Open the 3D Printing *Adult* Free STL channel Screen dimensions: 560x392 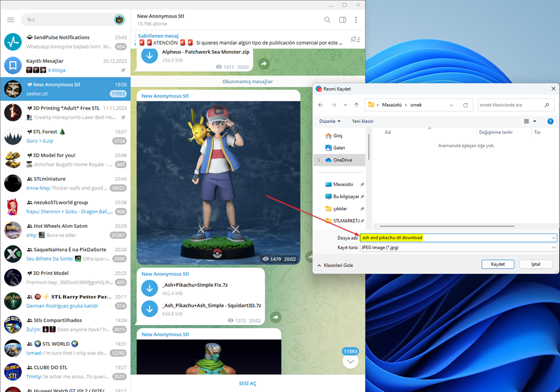(x=65, y=113)
